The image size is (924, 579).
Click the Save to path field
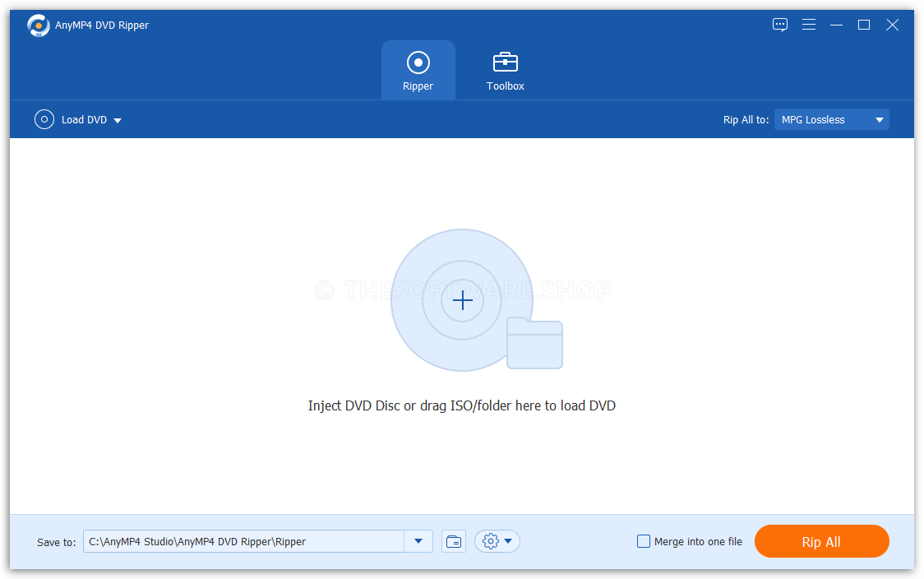(243, 541)
